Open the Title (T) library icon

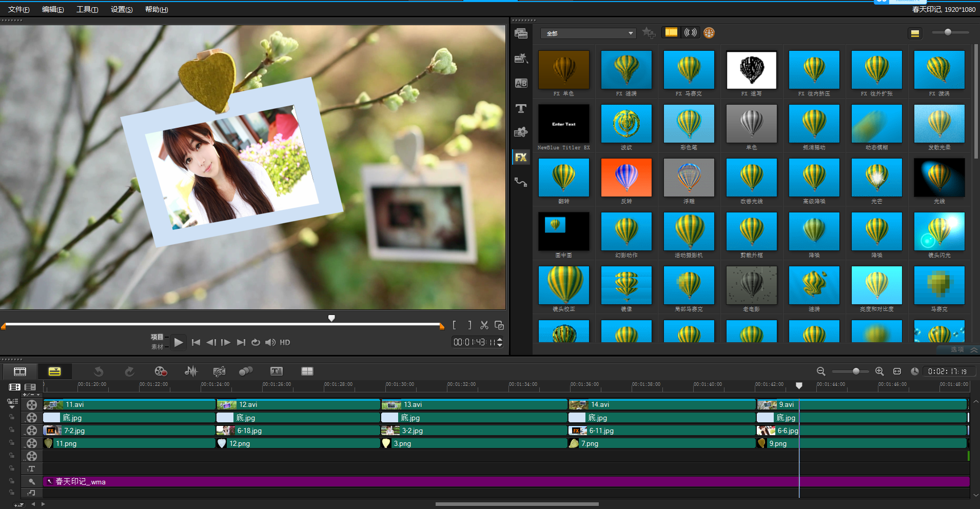click(x=521, y=108)
